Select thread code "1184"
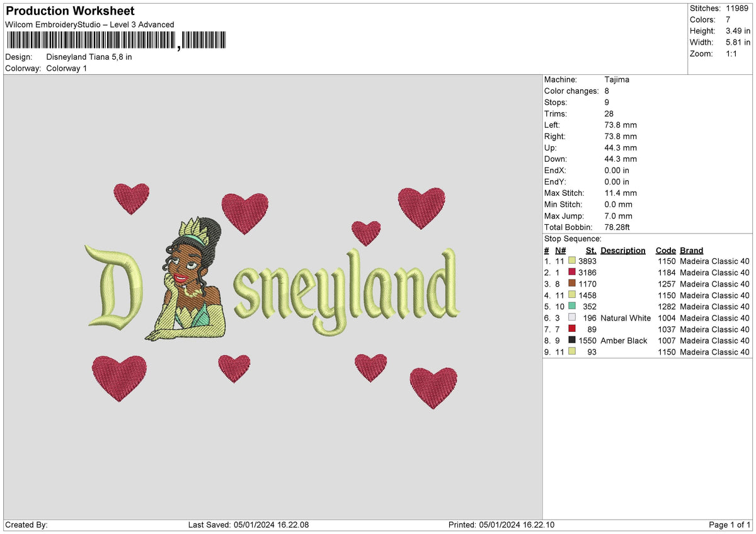756x534 pixels. point(667,273)
